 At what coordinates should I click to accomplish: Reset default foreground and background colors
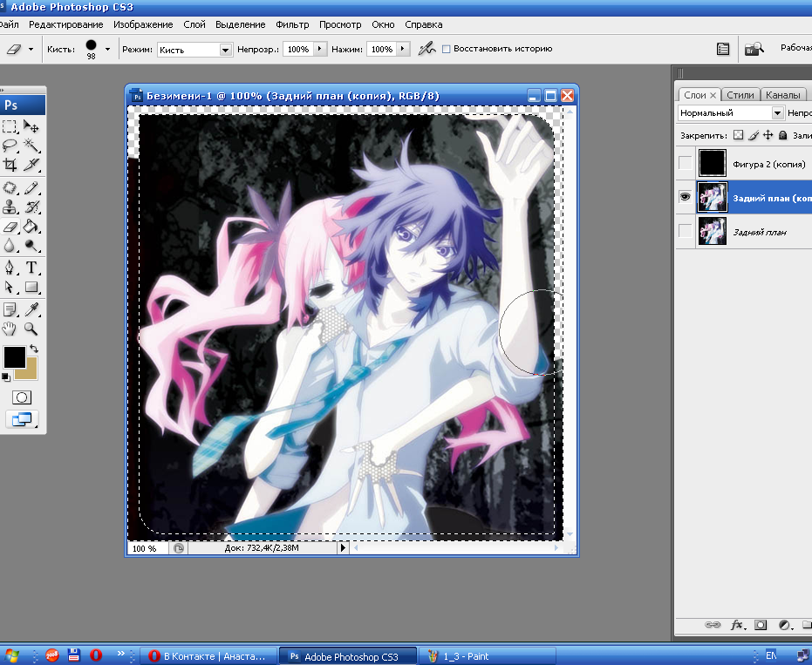[6, 377]
